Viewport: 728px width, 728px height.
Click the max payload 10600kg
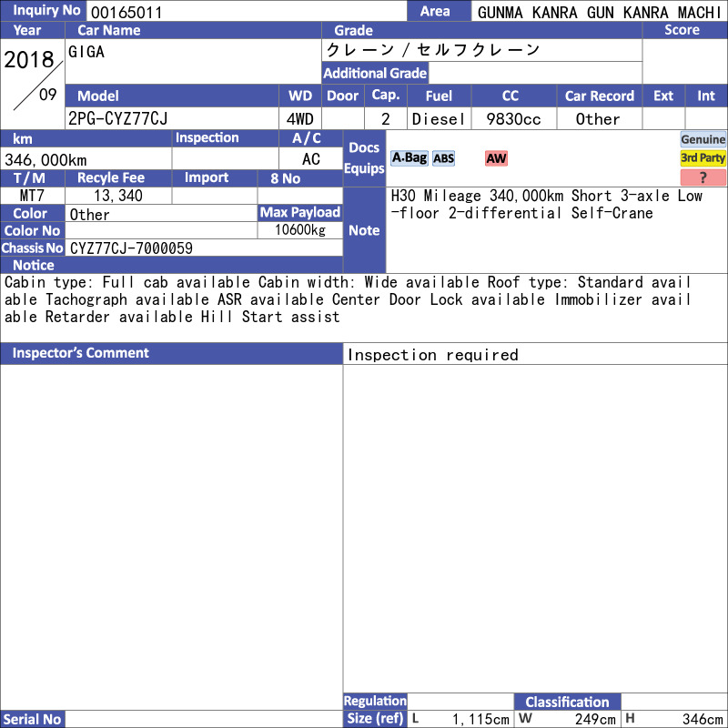(x=300, y=229)
